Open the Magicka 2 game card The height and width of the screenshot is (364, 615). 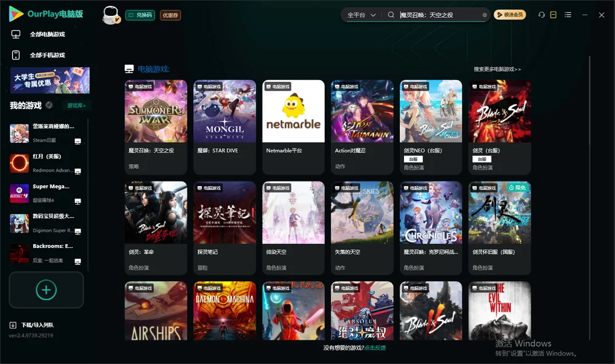click(x=293, y=311)
